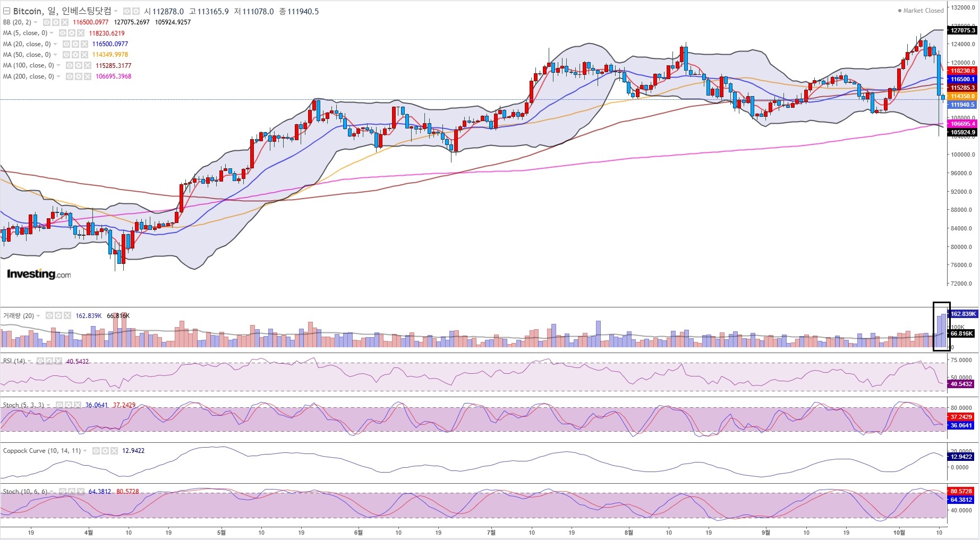This screenshot has height=540, width=980.
Task: Hide the Stoch (10, 6, 6) indicator
Action: click(x=63, y=492)
